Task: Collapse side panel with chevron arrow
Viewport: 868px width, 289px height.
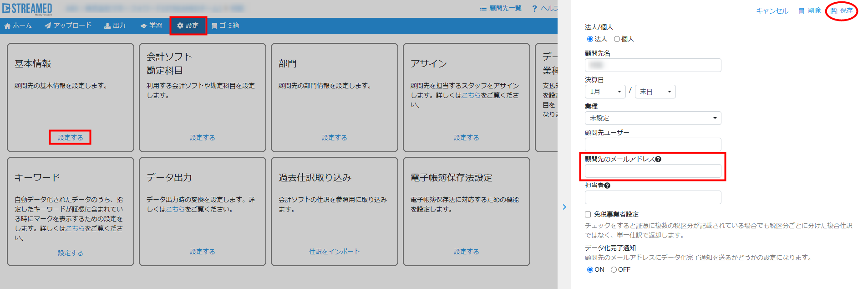Action: tap(564, 207)
